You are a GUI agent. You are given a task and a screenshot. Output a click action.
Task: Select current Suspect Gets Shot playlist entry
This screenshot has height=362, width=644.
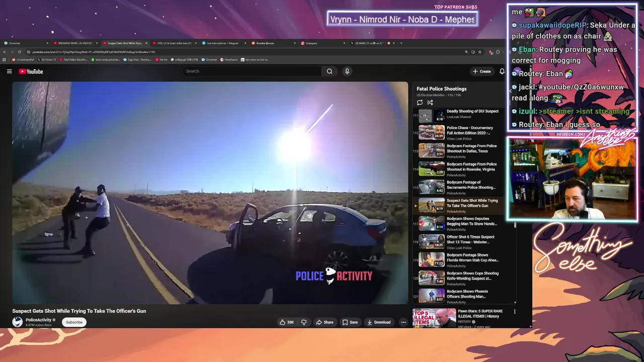point(465,205)
